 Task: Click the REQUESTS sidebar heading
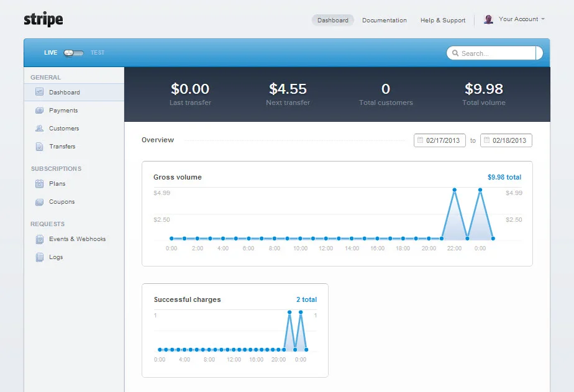pos(47,224)
